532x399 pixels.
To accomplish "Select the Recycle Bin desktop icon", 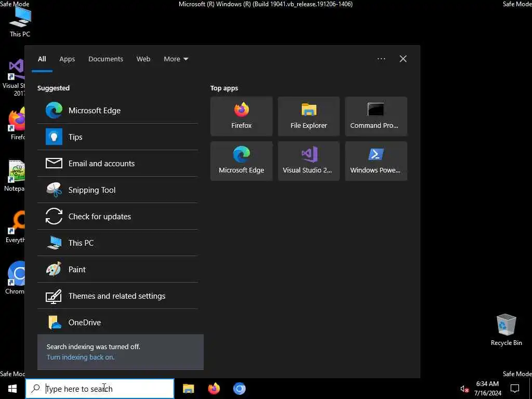I will pos(506,330).
